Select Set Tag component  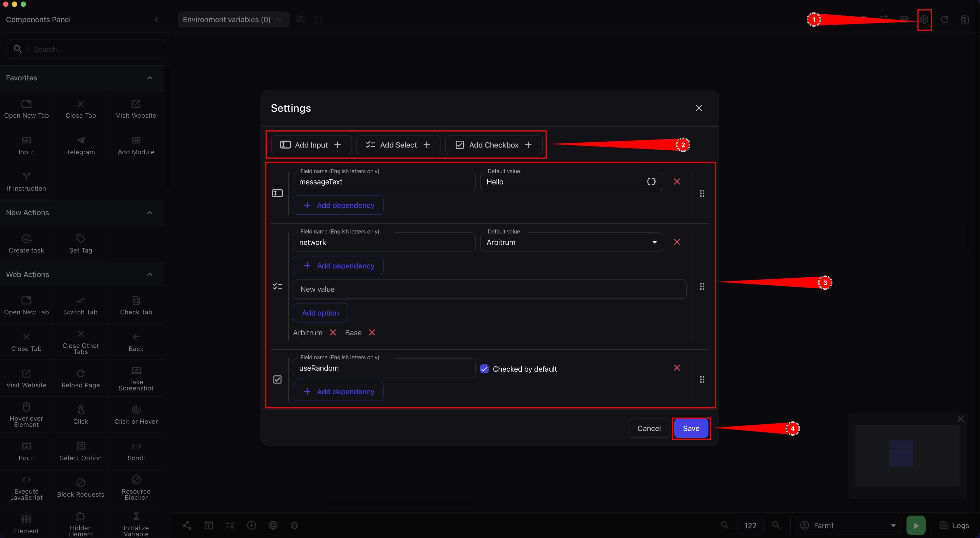click(81, 244)
